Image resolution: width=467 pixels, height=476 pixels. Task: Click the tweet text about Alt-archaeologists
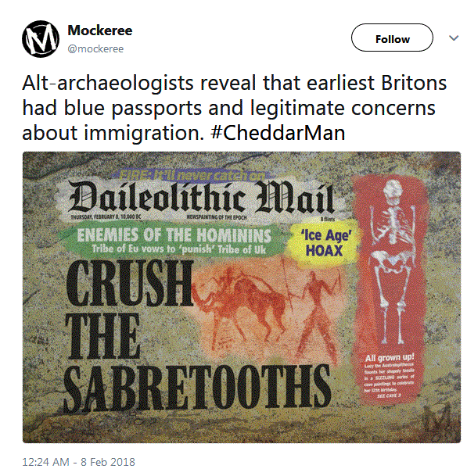click(234, 107)
